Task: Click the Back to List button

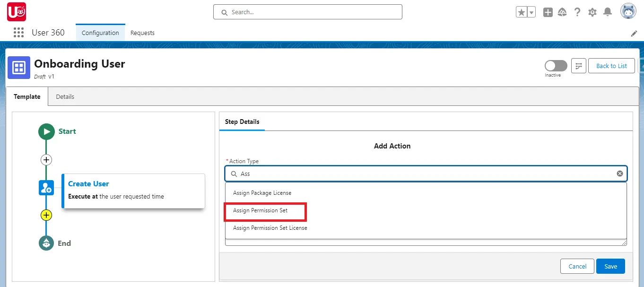Action: [611, 66]
